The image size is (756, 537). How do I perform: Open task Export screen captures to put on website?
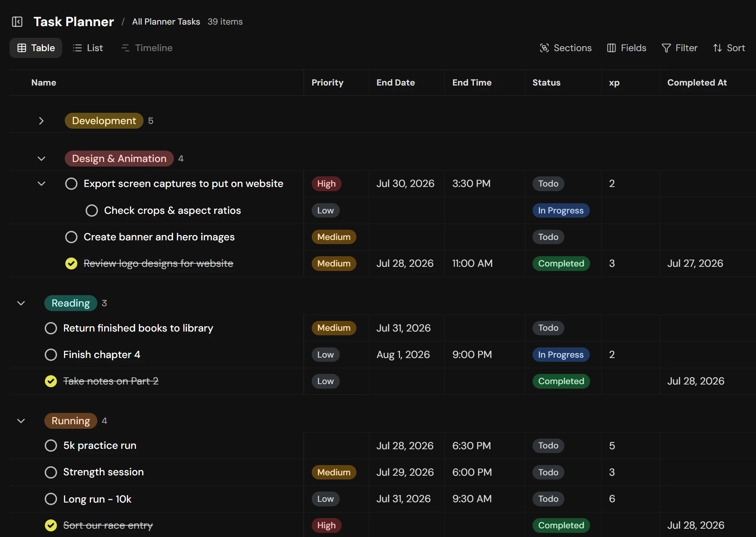(x=183, y=184)
